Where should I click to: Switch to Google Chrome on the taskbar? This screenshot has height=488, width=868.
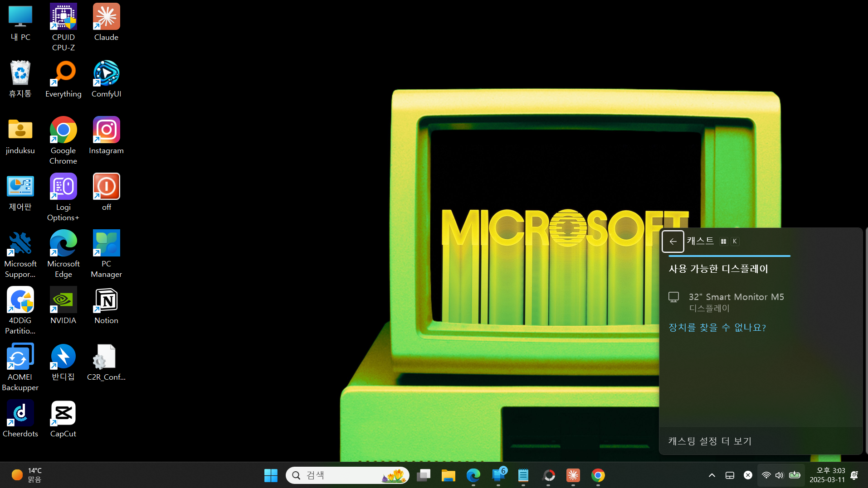[598, 475]
